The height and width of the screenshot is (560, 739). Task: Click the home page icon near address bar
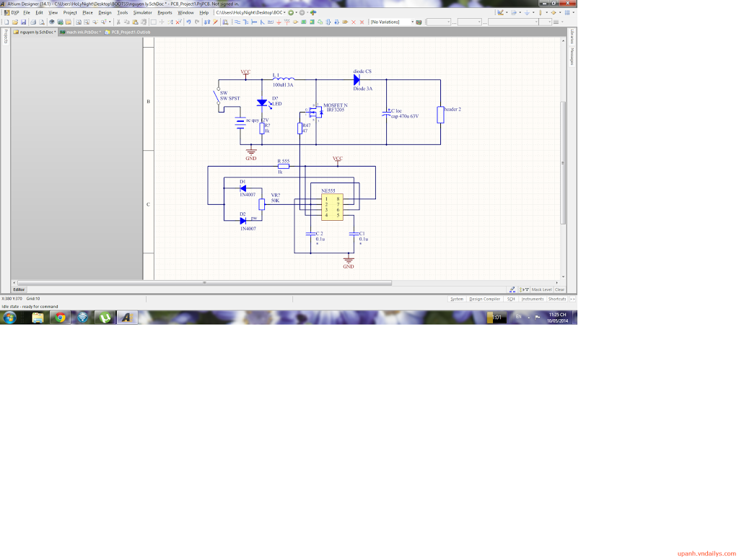[313, 13]
